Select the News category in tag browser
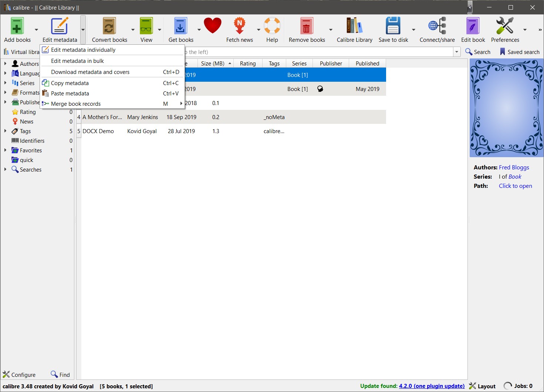Viewport: 544px width, 392px height. [27, 121]
